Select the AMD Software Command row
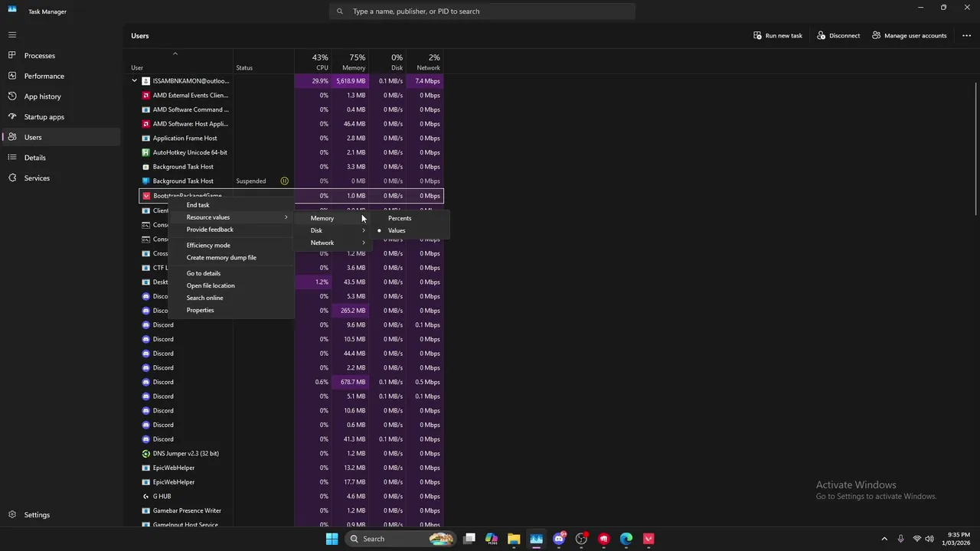 pos(291,109)
